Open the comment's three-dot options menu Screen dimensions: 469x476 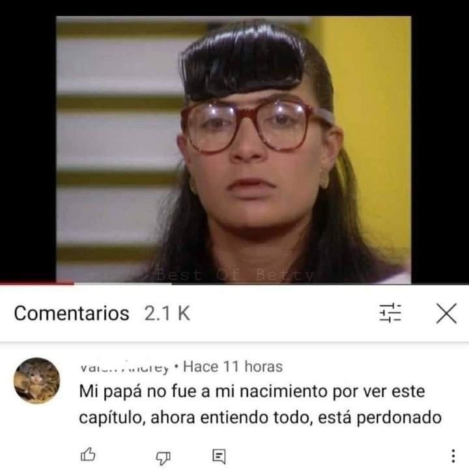(453, 456)
